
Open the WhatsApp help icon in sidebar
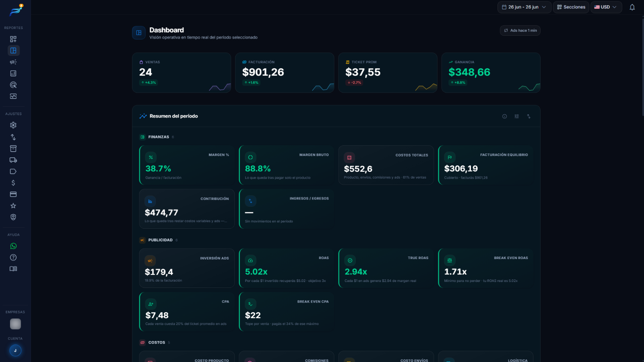click(x=13, y=246)
